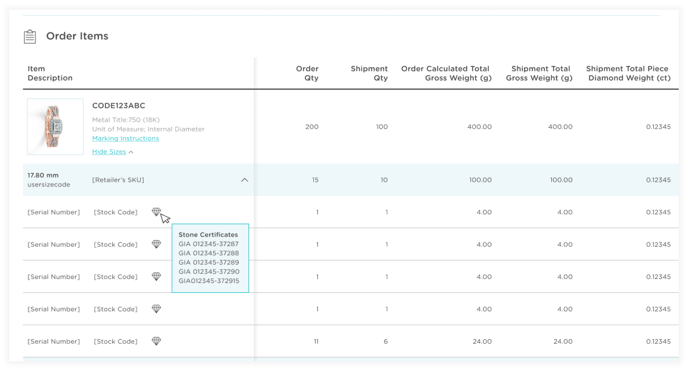This screenshot has height=371, width=688.
Task: Click the Metal Title:750 (18K) text
Action: point(126,120)
